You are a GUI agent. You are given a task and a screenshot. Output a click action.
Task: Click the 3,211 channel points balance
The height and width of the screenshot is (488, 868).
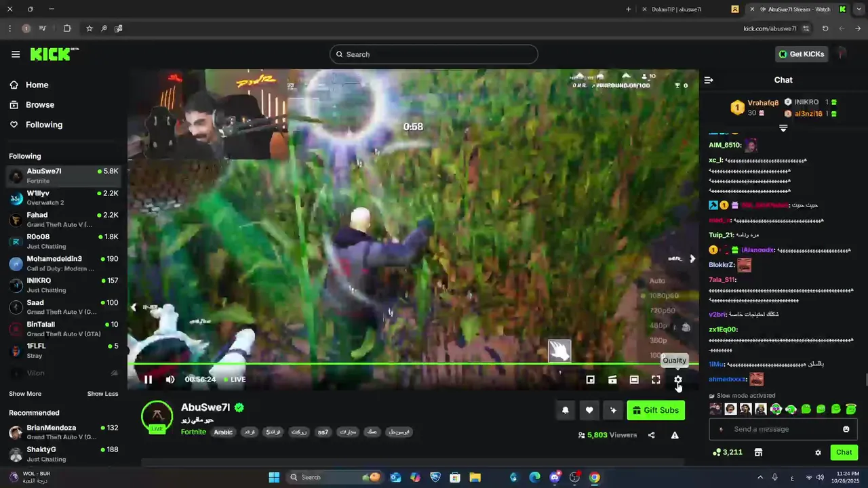(x=727, y=452)
